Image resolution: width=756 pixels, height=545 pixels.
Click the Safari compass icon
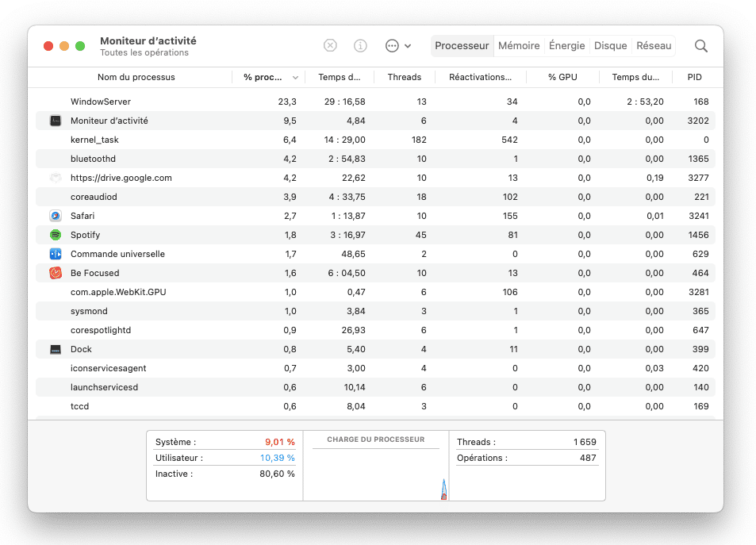pyautogui.click(x=56, y=216)
